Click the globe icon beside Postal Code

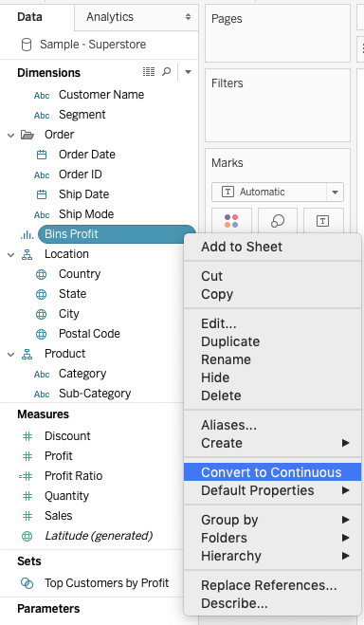tap(42, 334)
